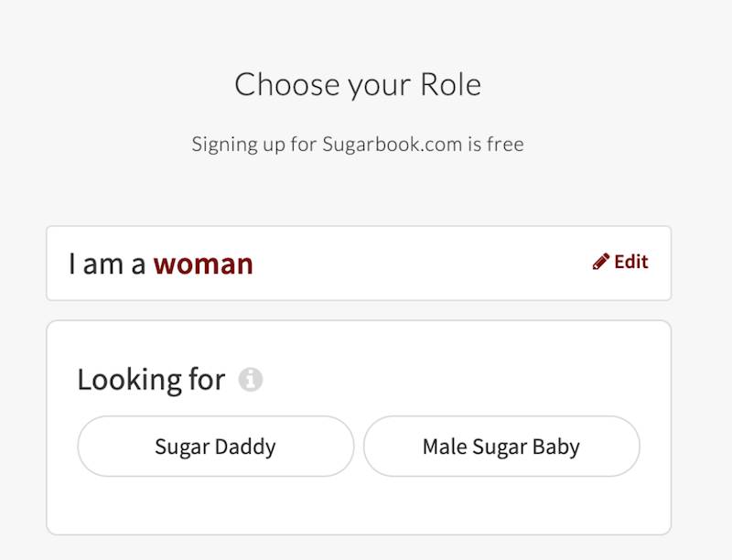Image resolution: width=732 pixels, height=560 pixels.
Task: Click the "Signing up for Sugarbook.com is free" subtitle
Action: coord(358,145)
